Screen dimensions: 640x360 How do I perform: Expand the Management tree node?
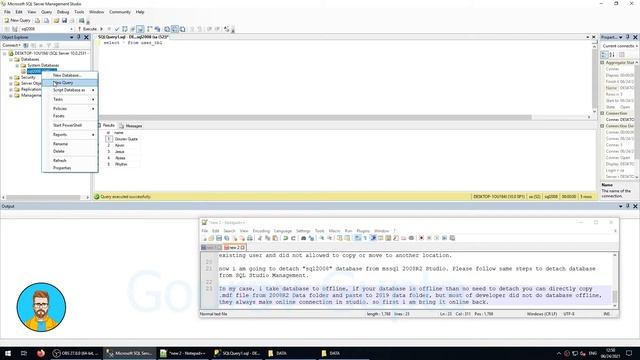[11, 96]
